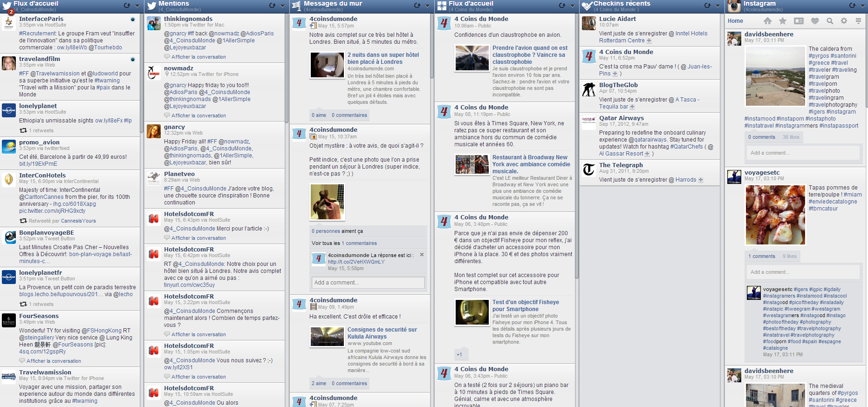This screenshot has height=407, width=868.
Task: Open the London hotel room thumbnail
Action: coord(327,65)
